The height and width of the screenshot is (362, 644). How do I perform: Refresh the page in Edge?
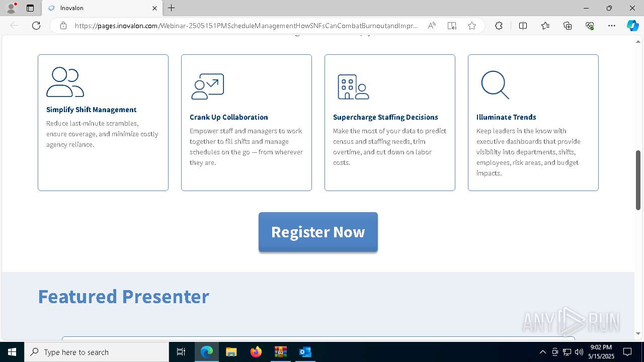(36, 26)
